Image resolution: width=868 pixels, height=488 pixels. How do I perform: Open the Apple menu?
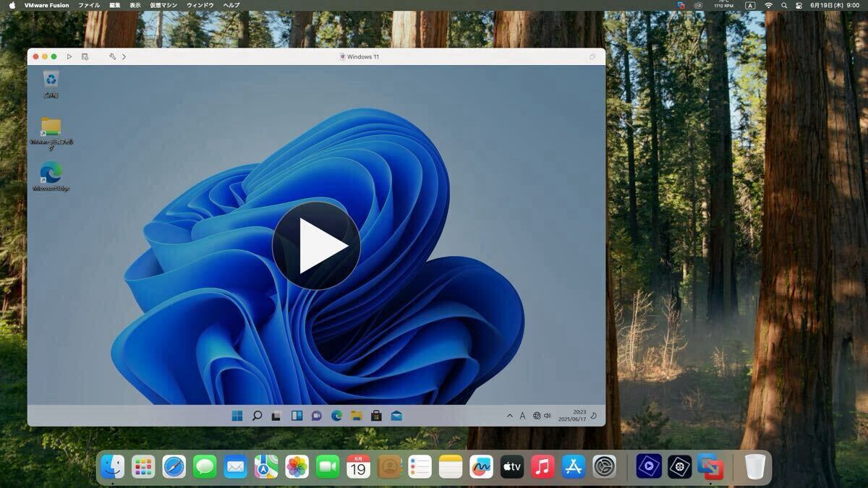pyautogui.click(x=12, y=5)
